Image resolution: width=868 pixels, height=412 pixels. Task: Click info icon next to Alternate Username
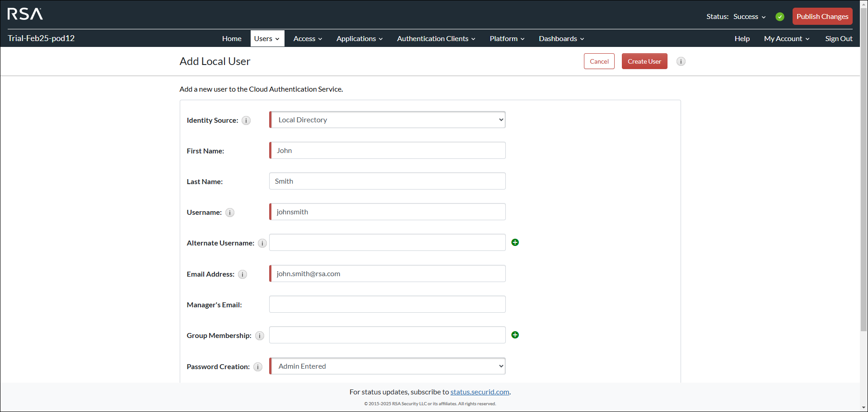click(262, 243)
